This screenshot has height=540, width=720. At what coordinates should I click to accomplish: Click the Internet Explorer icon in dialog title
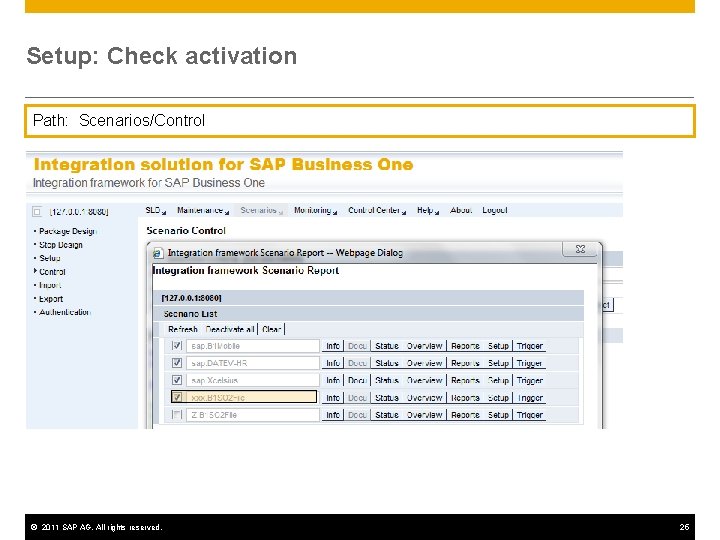[x=158, y=253]
